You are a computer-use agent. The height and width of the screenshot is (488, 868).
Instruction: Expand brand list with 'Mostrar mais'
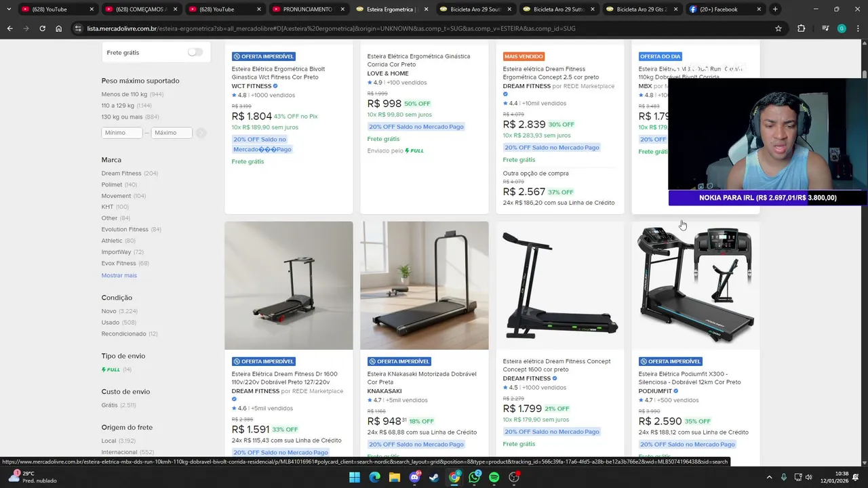119,275
